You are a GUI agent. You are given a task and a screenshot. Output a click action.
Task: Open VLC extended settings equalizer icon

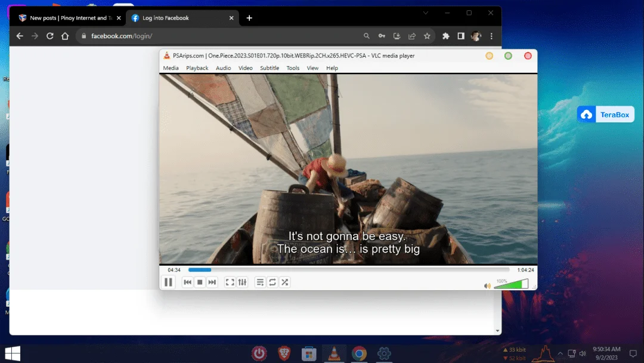coord(243,282)
